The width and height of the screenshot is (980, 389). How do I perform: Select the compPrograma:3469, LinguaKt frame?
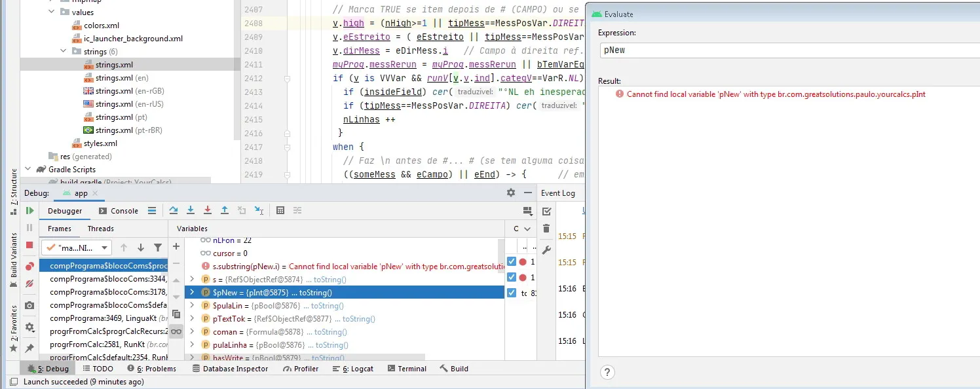[104, 318]
